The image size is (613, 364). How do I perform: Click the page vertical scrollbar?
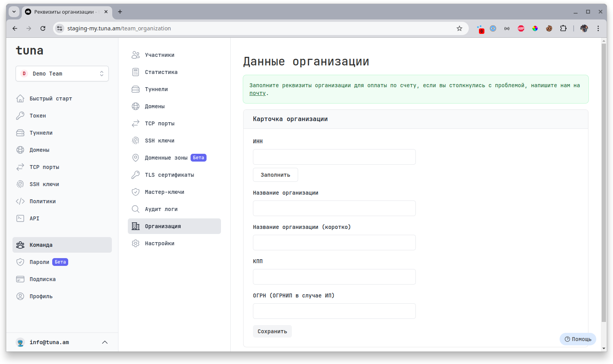(604, 183)
